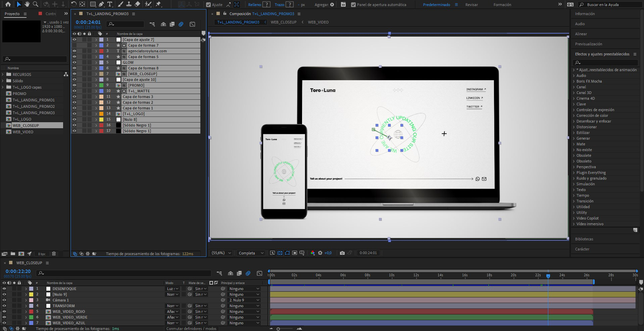This screenshot has height=331, width=644.
Task: Toggle Panel de apertura automática checkbox
Action: click(x=353, y=5)
